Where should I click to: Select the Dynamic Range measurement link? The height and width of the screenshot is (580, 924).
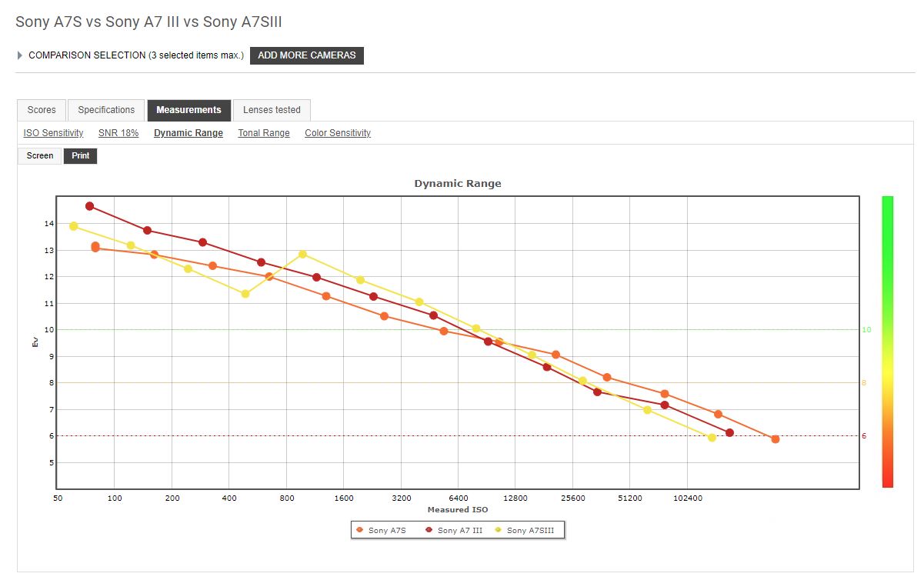188,133
